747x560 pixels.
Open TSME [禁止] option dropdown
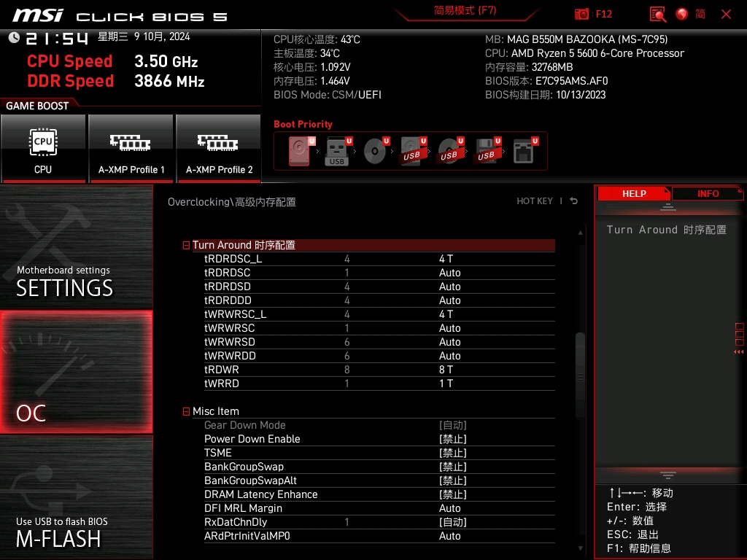(x=452, y=453)
